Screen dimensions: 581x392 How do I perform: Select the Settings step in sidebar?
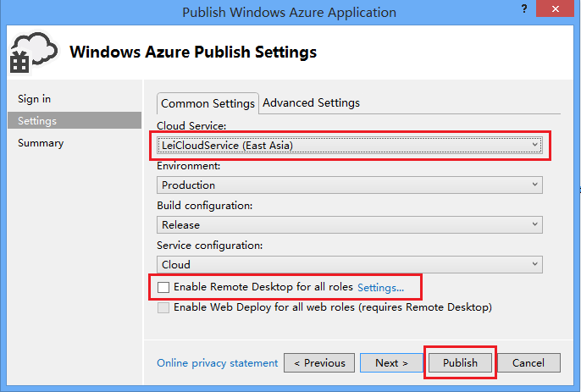click(75, 120)
